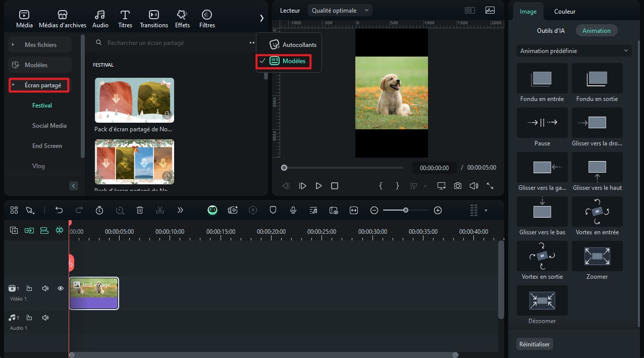Select the Social Media subcategory
The width and height of the screenshot is (644, 358).
[x=49, y=126]
